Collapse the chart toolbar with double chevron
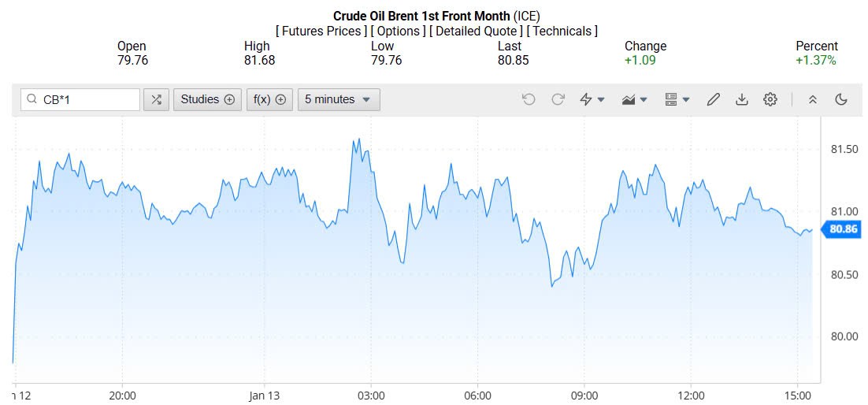 (813, 99)
